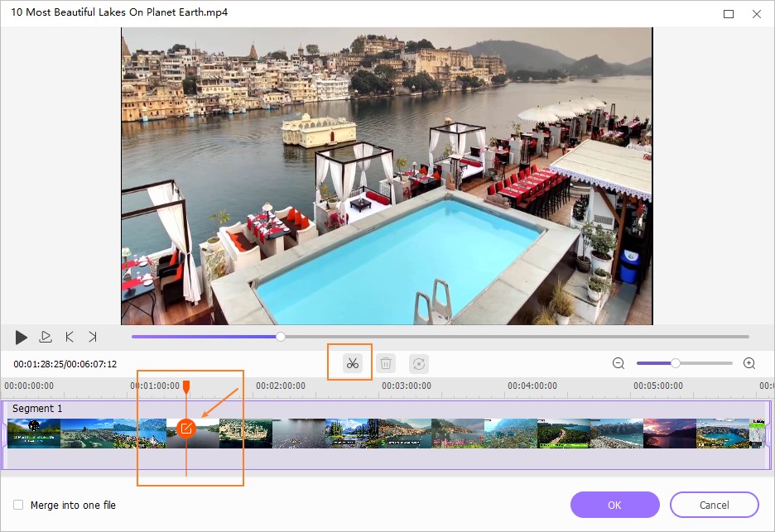Zoom in the timeline
Image resolution: width=775 pixels, height=532 pixels.
pos(749,363)
